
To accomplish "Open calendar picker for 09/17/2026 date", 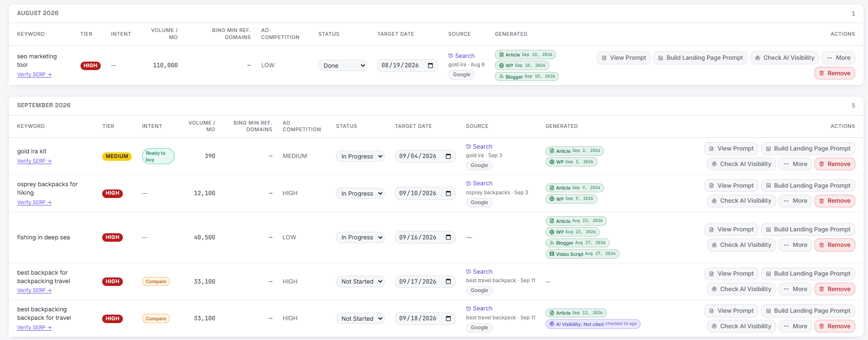I will click(448, 282).
